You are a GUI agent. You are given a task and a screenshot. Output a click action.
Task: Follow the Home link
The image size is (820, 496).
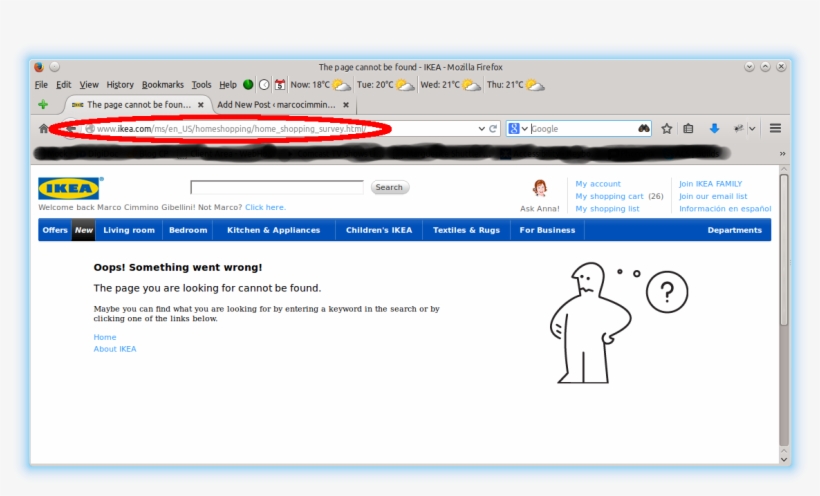(x=105, y=337)
